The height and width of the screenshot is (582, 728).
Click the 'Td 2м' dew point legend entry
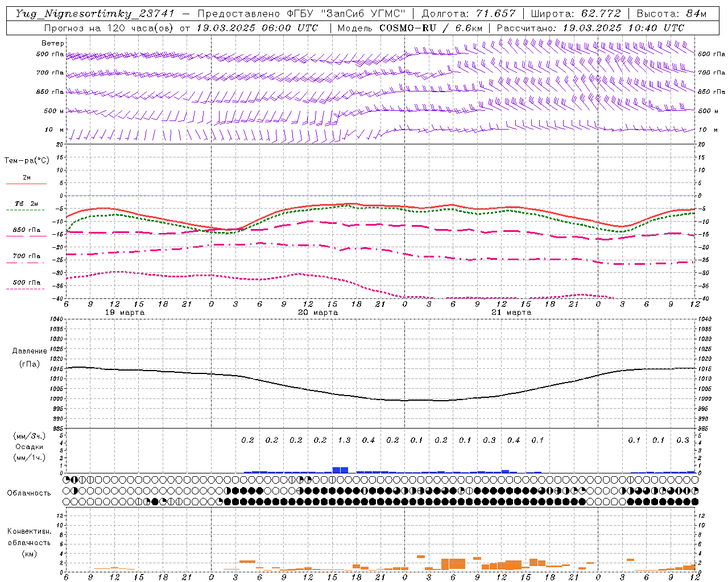coord(26,203)
